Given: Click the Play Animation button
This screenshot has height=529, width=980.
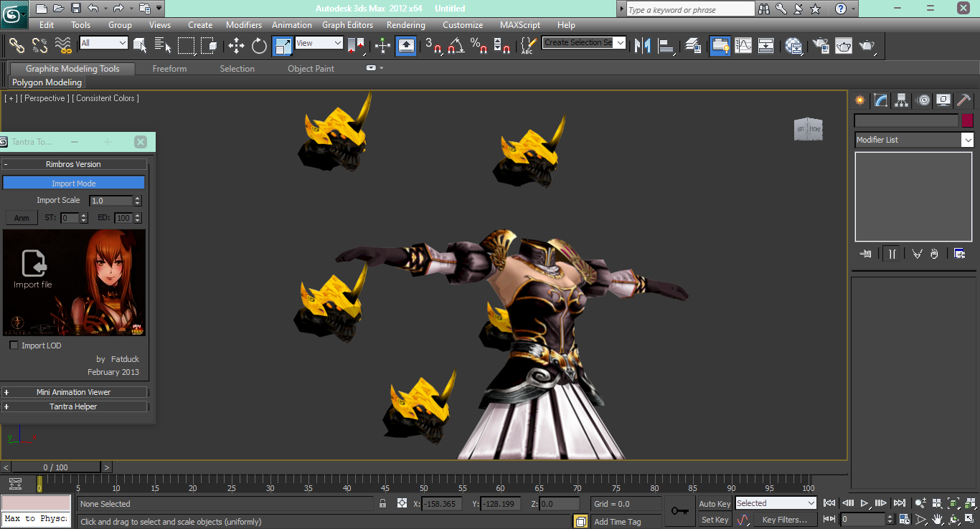Looking at the screenshot, I should tap(864, 503).
